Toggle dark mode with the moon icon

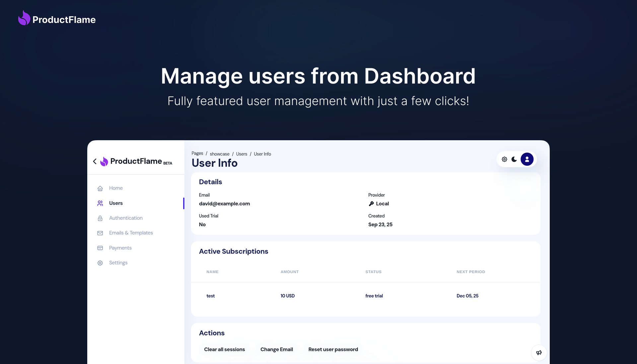(x=514, y=159)
